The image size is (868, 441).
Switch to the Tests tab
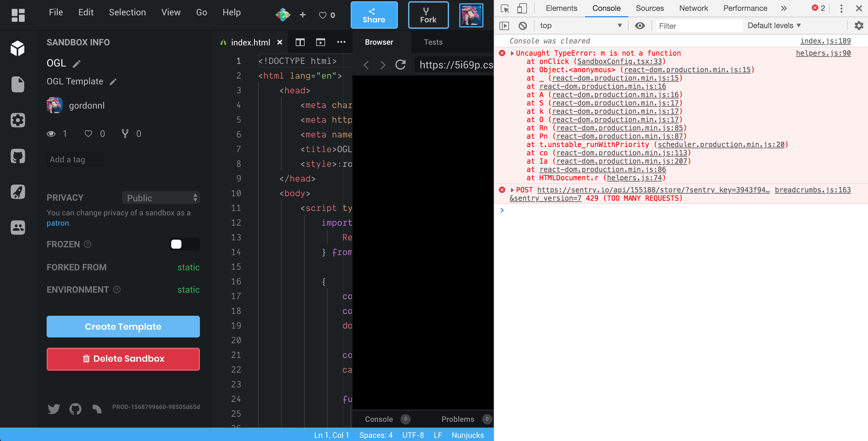[433, 42]
